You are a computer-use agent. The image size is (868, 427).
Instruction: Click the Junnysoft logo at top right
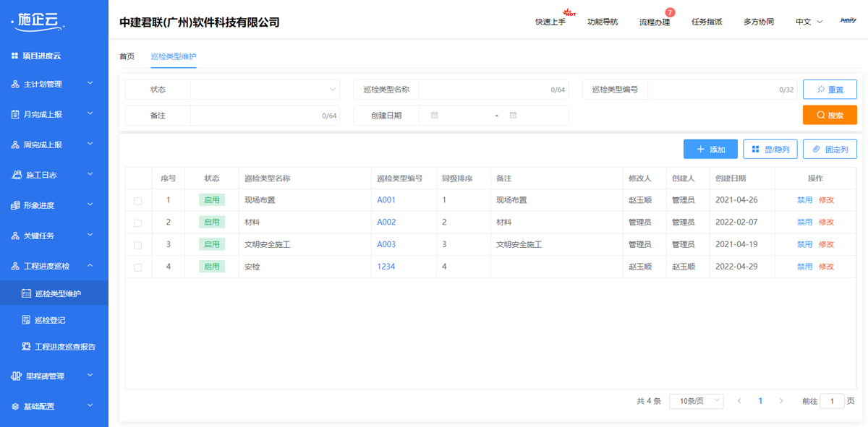tap(848, 21)
